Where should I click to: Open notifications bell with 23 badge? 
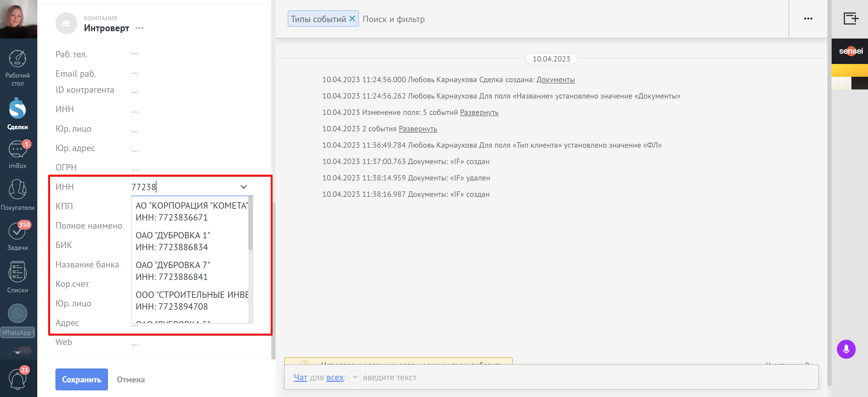pos(18,379)
